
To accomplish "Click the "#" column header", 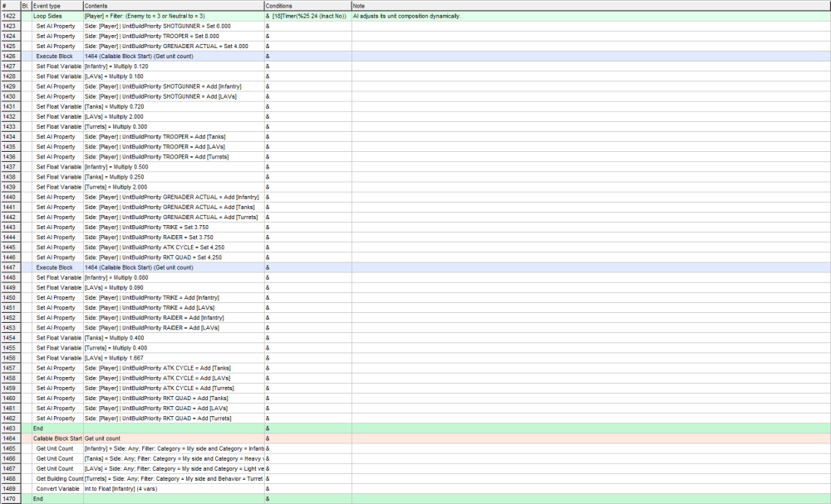I will tap(11, 6).
